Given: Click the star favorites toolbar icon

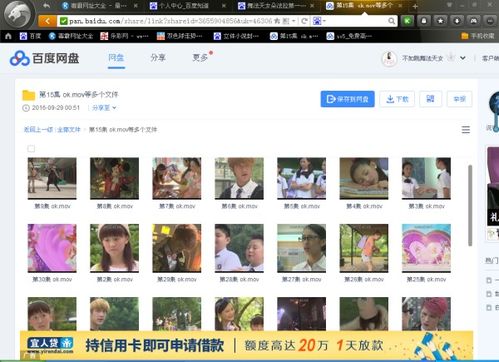Looking at the screenshot, I should click(x=440, y=21).
